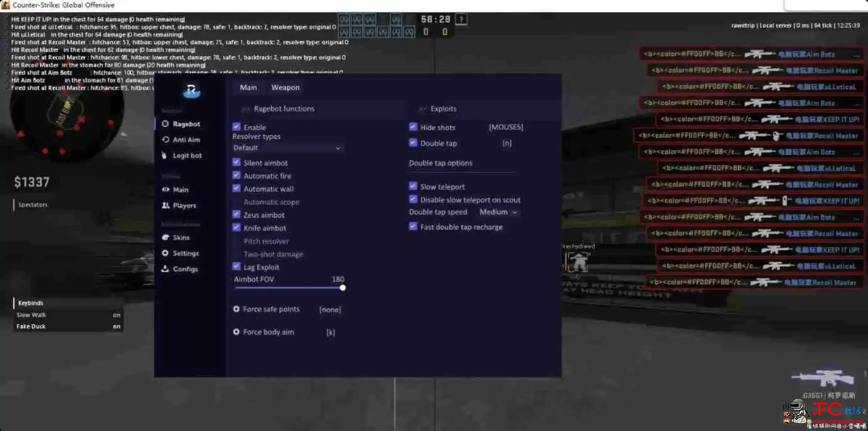Toggle the Lag Exploit checkbox

[236, 267]
